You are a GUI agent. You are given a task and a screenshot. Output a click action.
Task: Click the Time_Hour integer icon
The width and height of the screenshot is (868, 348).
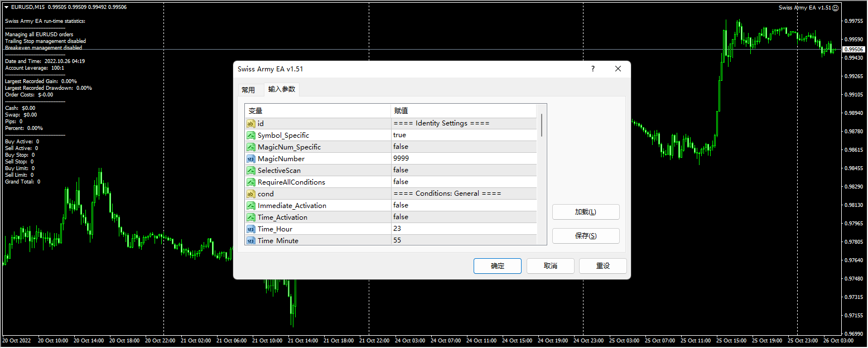(x=251, y=229)
